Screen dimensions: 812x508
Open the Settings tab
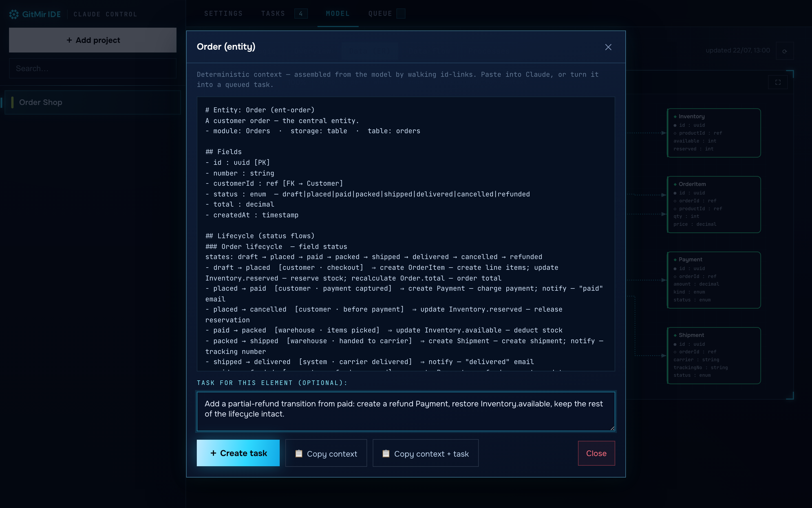(x=224, y=14)
